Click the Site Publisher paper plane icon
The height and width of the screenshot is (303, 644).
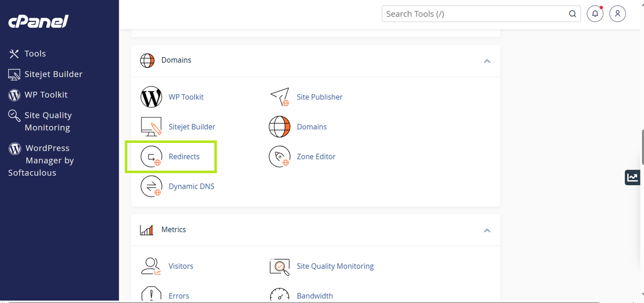(279, 97)
